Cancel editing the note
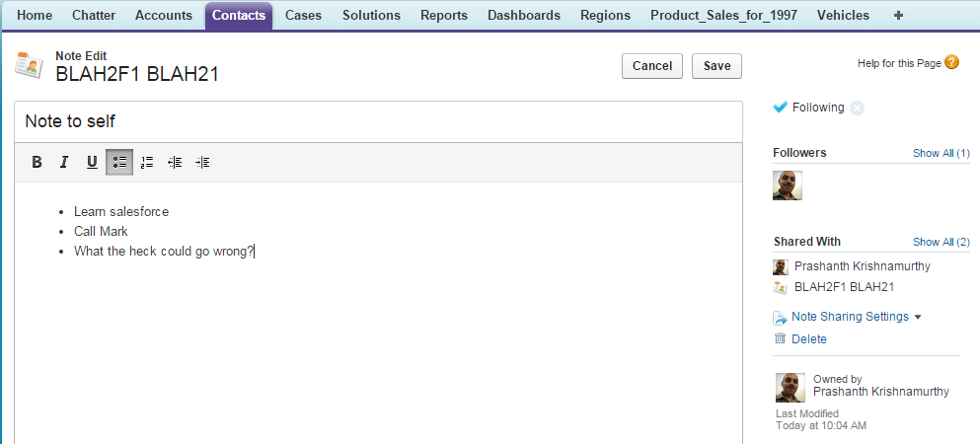The height and width of the screenshot is (444, 980). [652, 66]
